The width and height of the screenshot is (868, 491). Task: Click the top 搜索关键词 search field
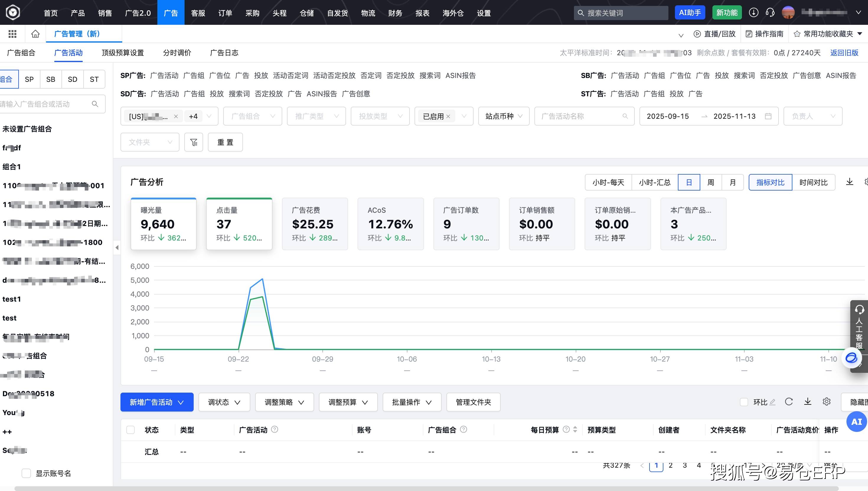[x=621, y=13]
